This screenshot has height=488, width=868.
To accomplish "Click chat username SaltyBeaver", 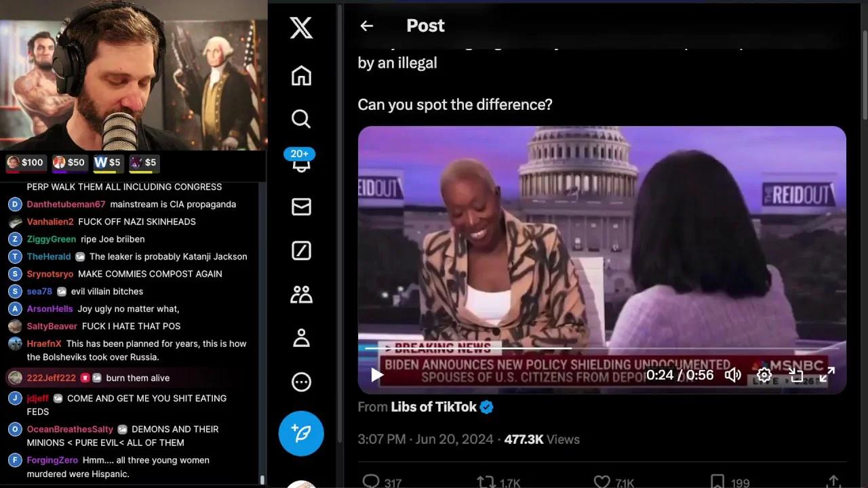I will [x=52, y=326].
